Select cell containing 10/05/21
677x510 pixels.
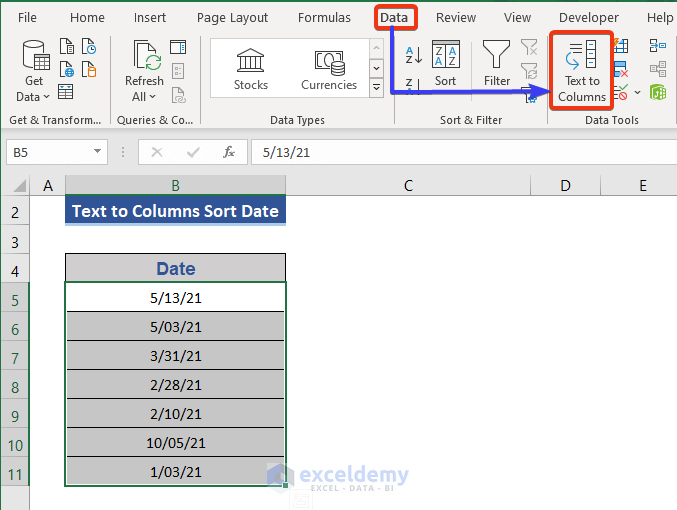tap(175, 443)
